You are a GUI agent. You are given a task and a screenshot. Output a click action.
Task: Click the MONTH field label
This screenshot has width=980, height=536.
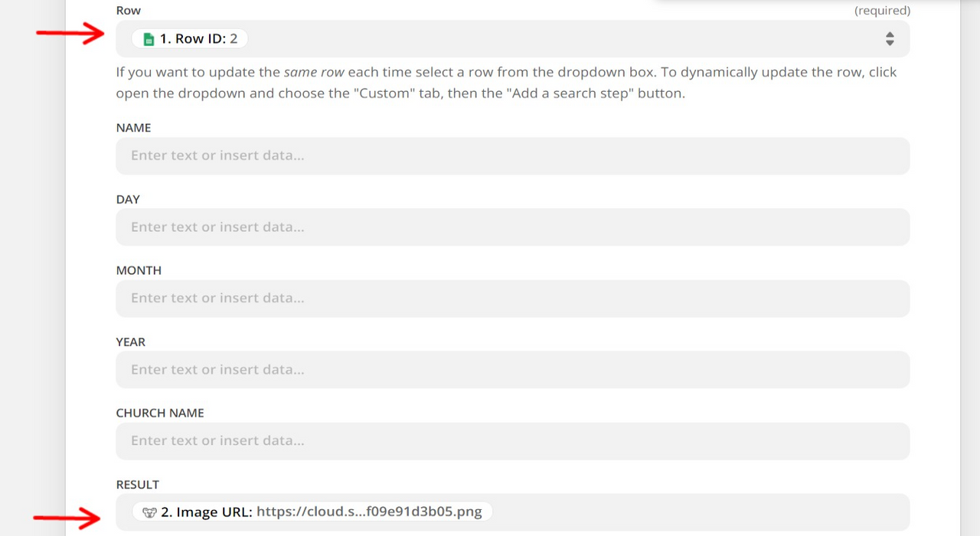click(139, 270)
